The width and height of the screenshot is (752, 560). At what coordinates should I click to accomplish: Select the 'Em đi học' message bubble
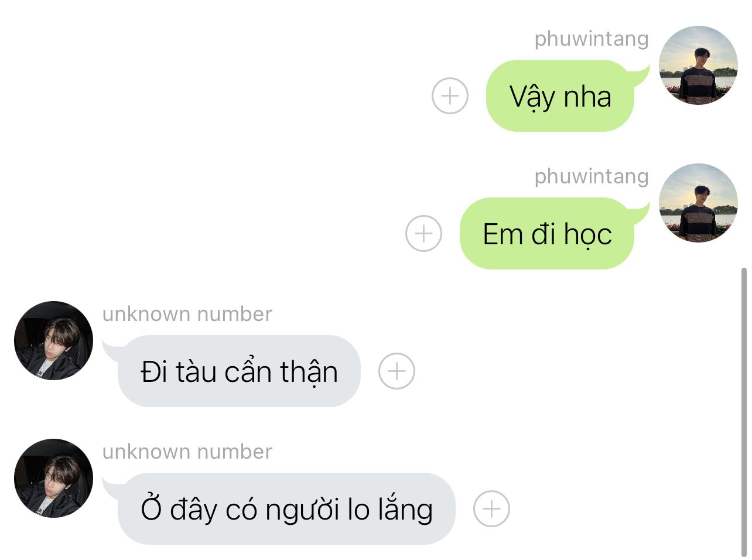tap(547, 233)
